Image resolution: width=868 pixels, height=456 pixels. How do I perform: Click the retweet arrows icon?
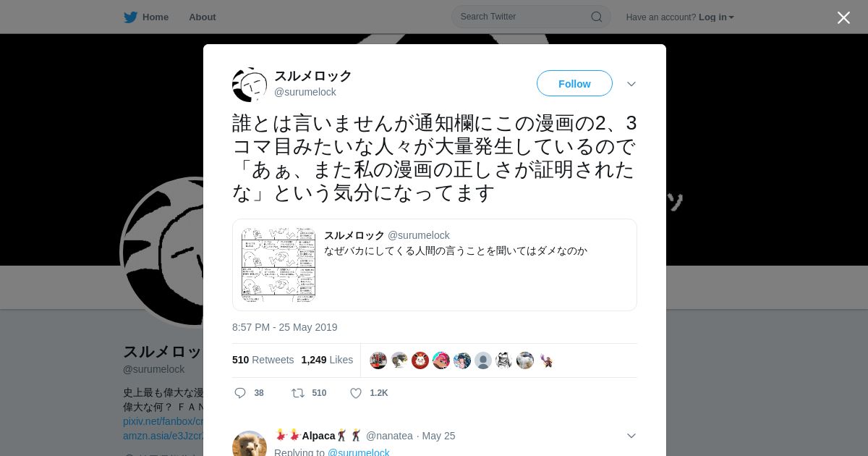click(297, 393)
